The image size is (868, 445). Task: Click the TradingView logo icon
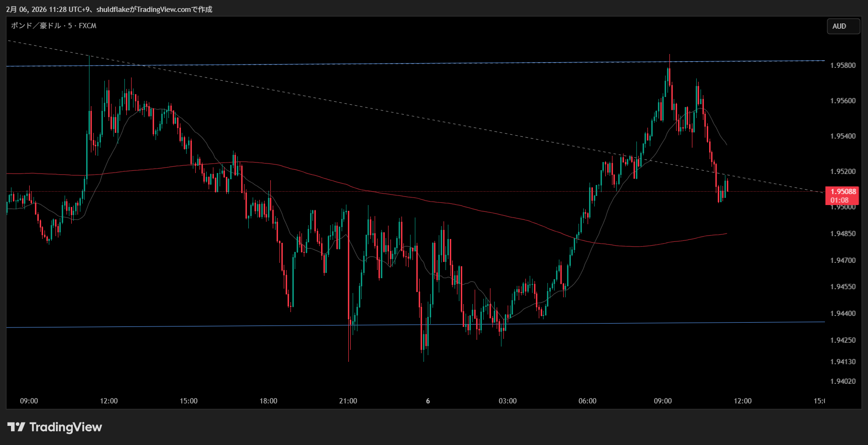(16, 427)
